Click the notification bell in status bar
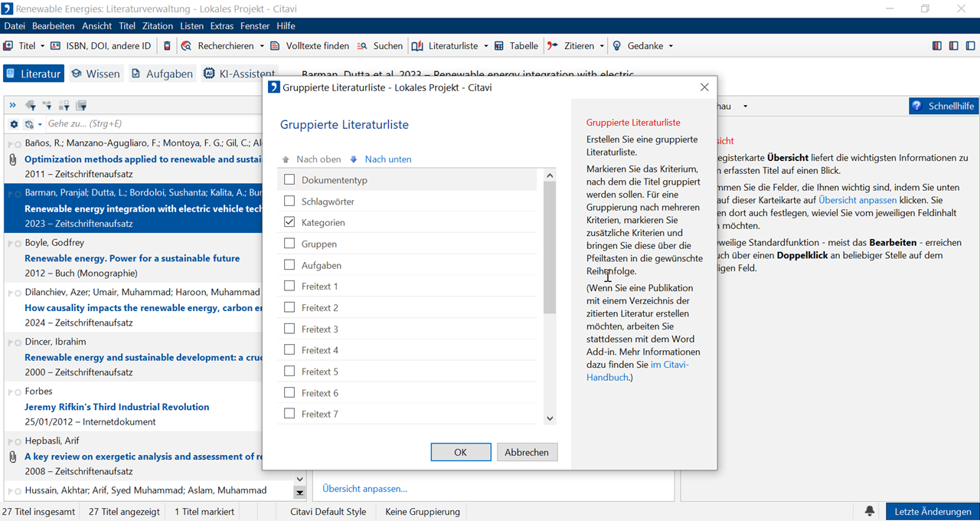 (870, 511)
